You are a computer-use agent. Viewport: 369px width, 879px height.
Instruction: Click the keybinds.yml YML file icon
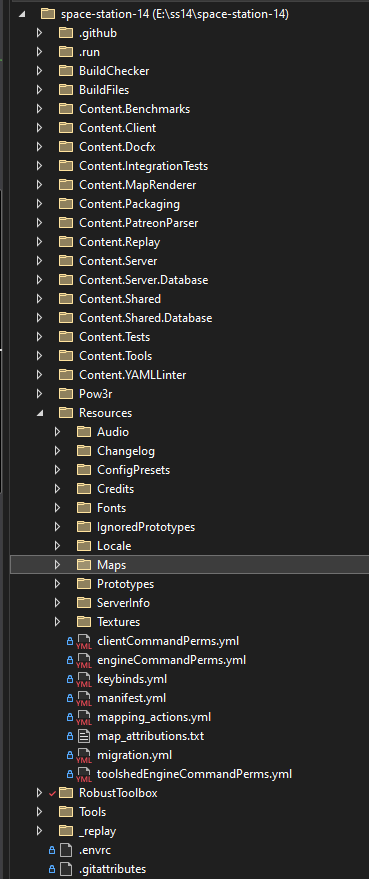point(84,680)
